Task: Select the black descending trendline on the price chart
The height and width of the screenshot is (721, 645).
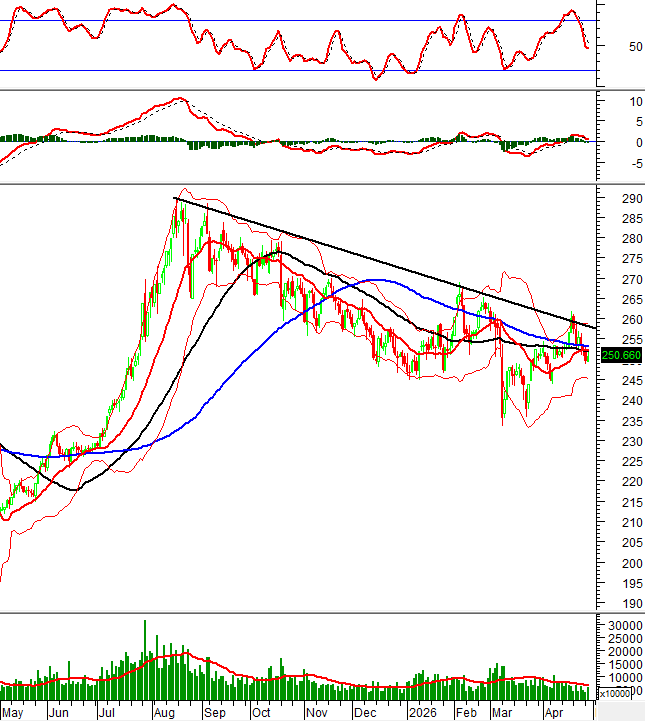Action: pyautogui.click(x=385, y=263)
